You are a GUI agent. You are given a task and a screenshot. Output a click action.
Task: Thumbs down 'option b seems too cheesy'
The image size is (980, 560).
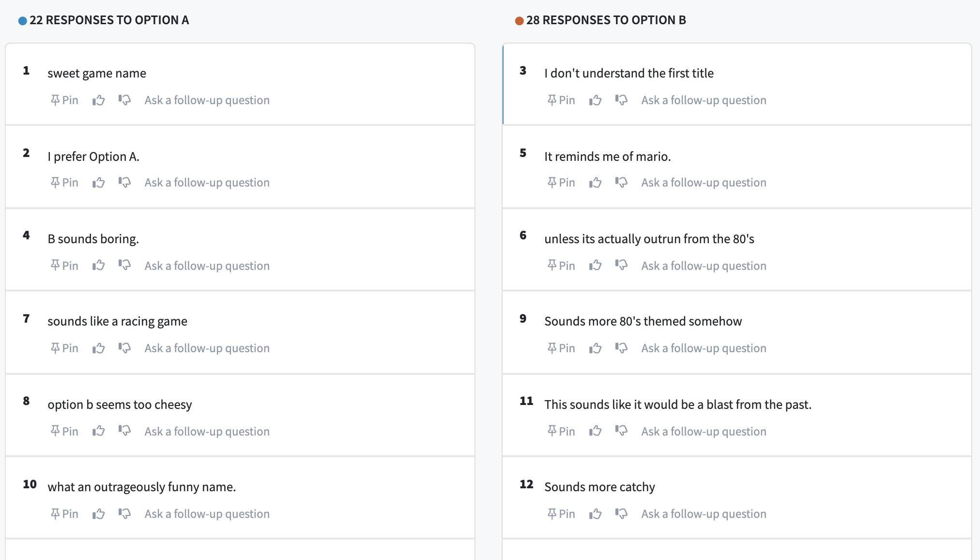124,432
